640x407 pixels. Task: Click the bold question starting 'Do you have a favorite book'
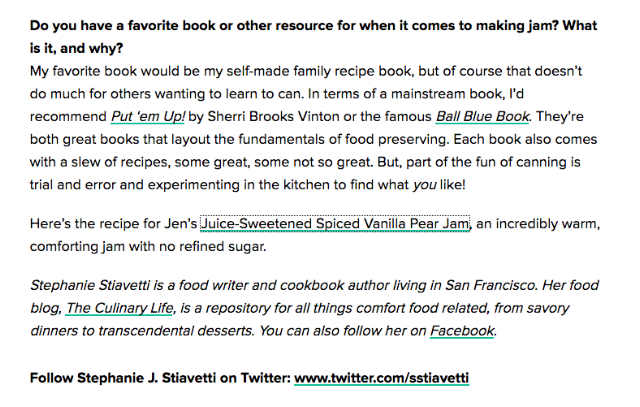pyautogui.click(x=313, y=37)
